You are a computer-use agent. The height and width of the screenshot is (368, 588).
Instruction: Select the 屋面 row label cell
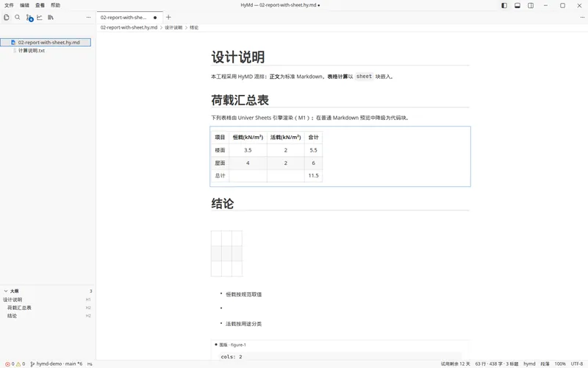coord(220,163)
